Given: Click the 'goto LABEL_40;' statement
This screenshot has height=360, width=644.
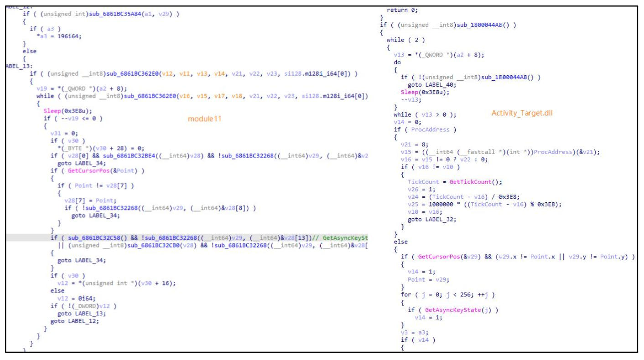Looking at the screenshot, I should click(431, 84).
